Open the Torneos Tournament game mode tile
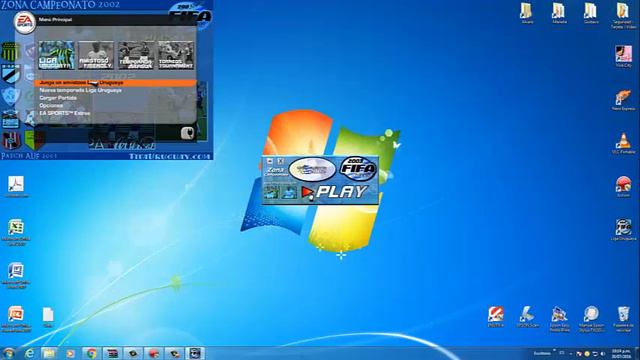Screen dimensions: 640x360 pyautogui.click(x=176, y=55)
